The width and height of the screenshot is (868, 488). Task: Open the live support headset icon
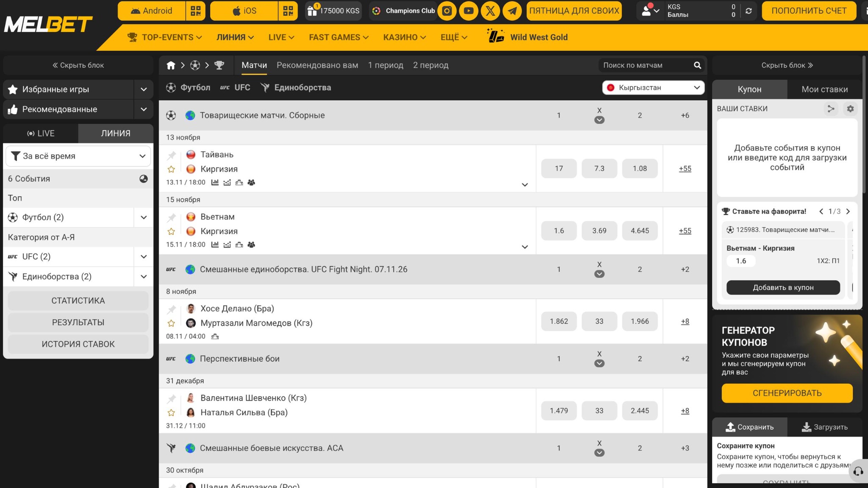[858, 471]
